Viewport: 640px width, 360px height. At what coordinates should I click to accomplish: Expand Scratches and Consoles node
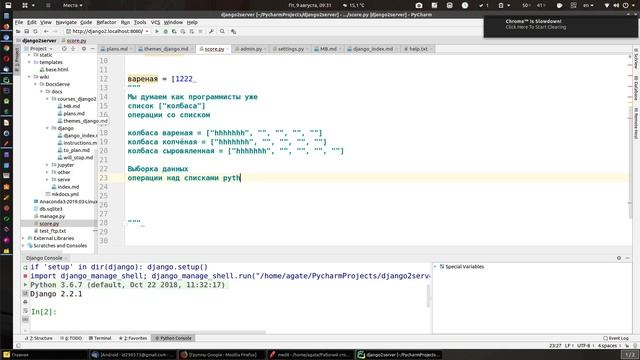click(x=23, y=245)
